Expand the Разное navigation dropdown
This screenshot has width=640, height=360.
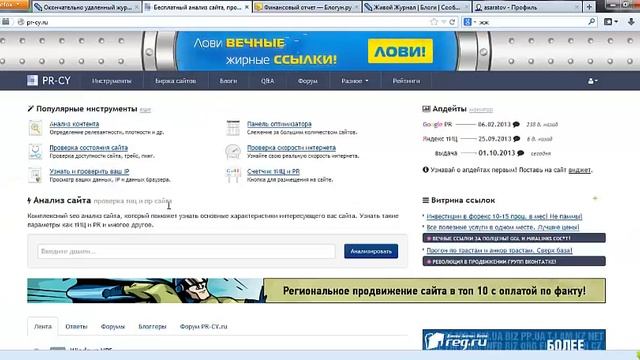coord(355,81)
